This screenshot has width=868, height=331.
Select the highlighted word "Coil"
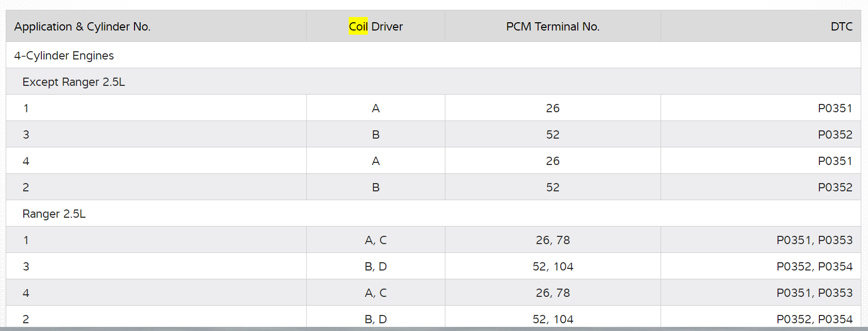click(358, 26)
